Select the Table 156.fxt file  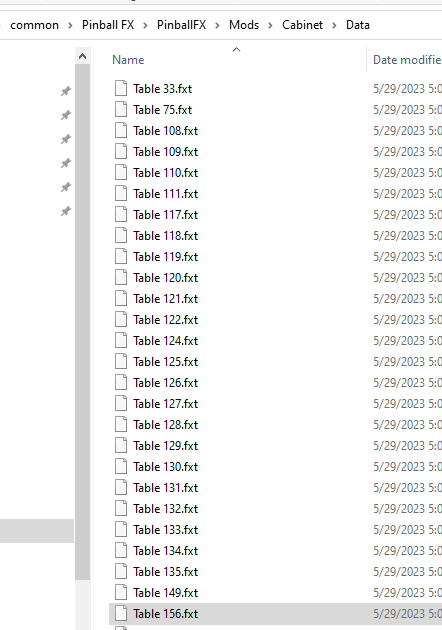(x=275, y=614)
